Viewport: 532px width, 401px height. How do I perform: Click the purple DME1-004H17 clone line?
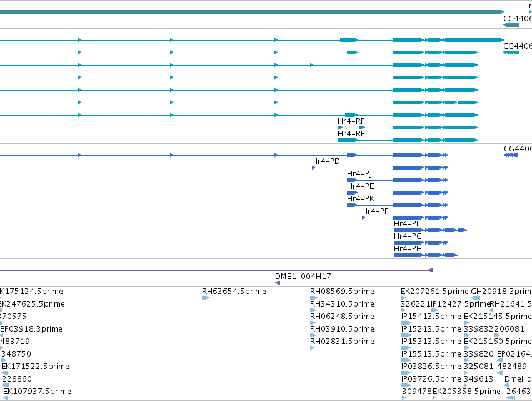coord(404,283)
